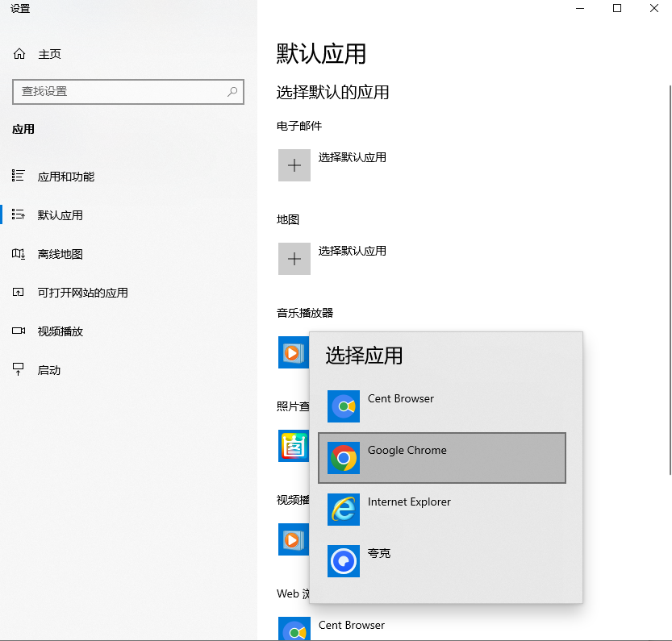Minimize the 设置 window
Screen dimensions: 672x641
pyautogui.click(x=580, y=8)
